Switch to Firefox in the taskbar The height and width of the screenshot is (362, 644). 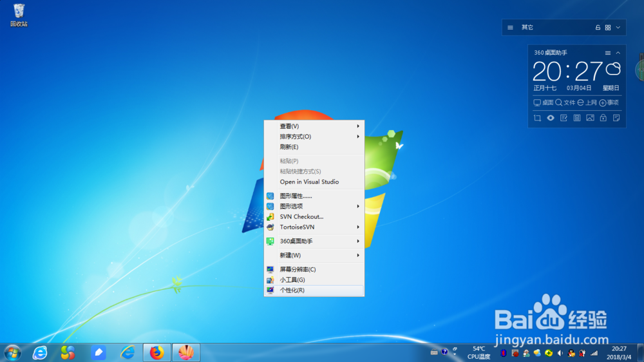point(156,352)
